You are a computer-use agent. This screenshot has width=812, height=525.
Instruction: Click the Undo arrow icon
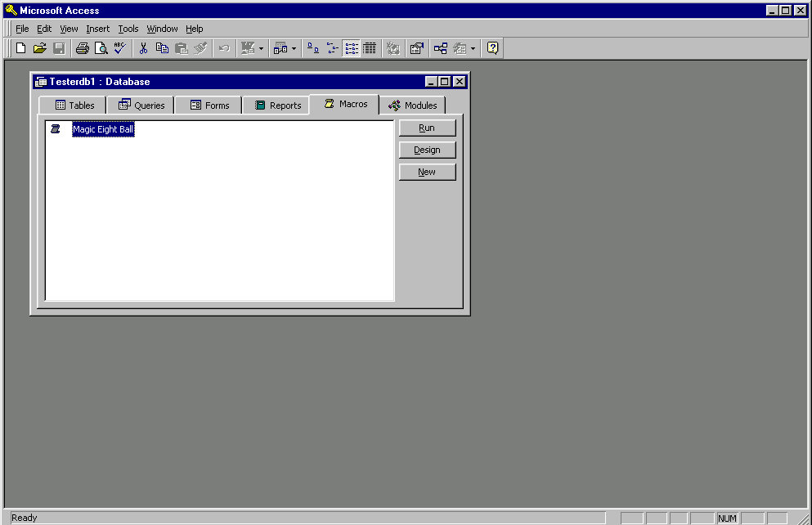click(x=224, y=48)
